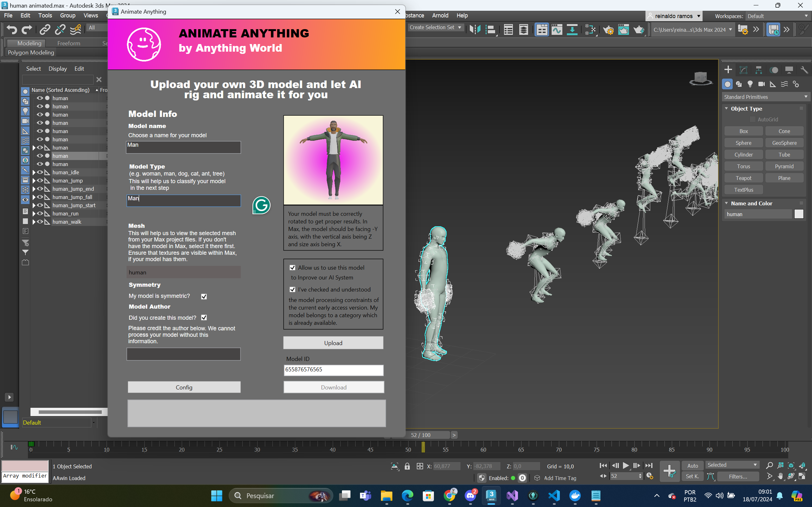The width and height of the screenshot is (812, 507).
Task: Open the Create Selection Set dropdown
Action: coord(435,28)
